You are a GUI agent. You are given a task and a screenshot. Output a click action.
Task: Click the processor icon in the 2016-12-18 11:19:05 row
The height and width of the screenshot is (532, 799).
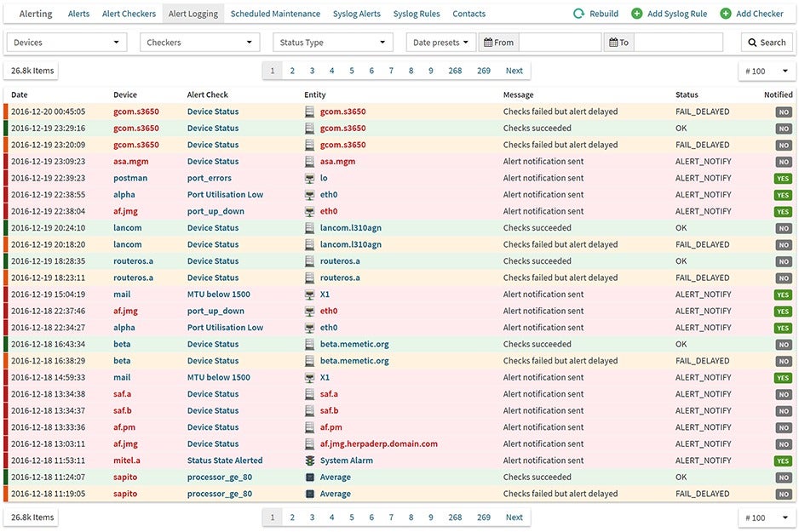(309, 494)
